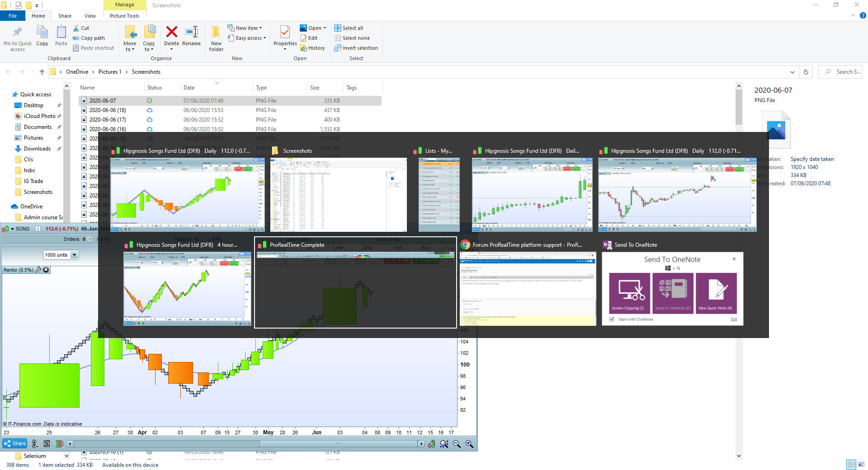Click the horizontal zoom-fit magnifier icon
This screenshot has height=470, width=868.
tap(444, 444)
